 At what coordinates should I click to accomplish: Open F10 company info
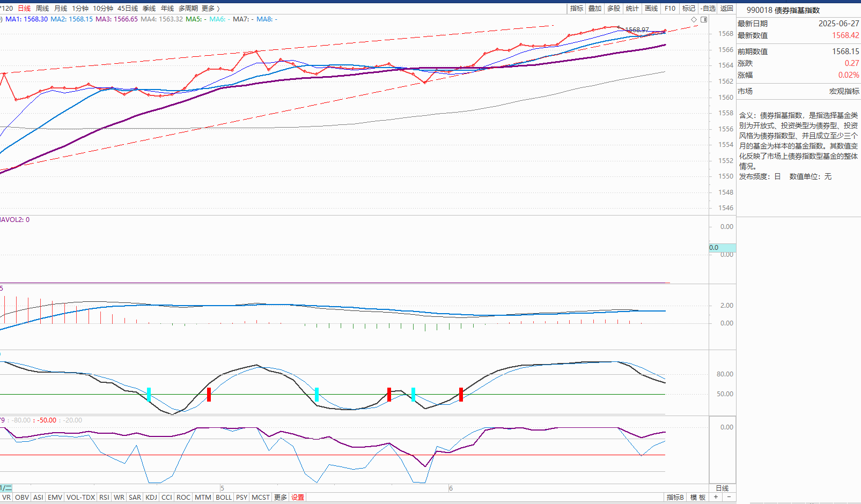click(670, 9)
